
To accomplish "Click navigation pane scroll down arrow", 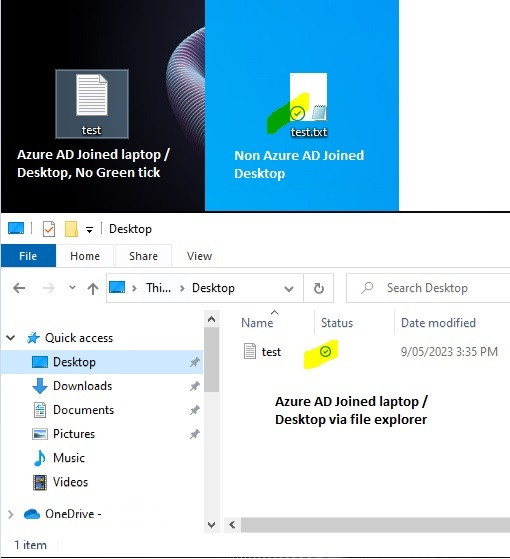I will pos(212,524).
